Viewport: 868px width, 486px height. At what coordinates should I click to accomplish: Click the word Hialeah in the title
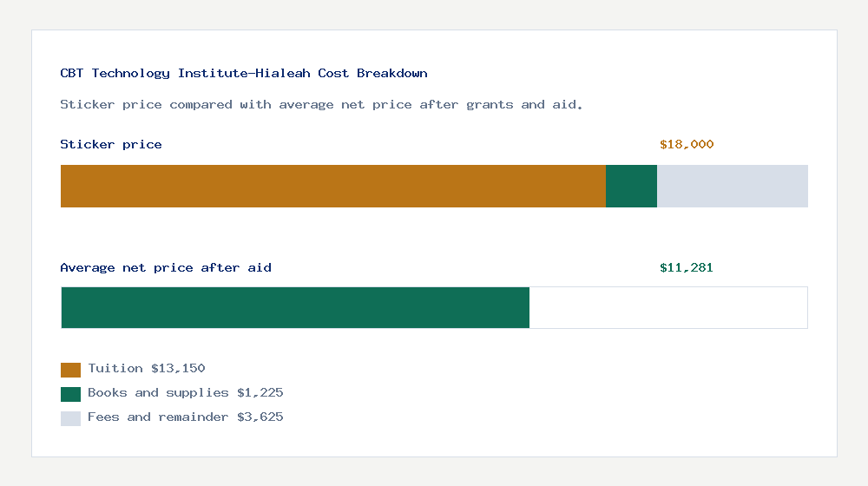[283, 74]
